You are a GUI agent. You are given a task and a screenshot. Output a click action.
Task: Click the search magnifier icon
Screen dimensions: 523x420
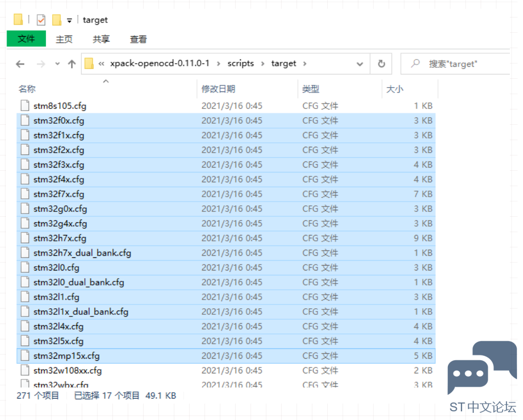tap(415, 63)
